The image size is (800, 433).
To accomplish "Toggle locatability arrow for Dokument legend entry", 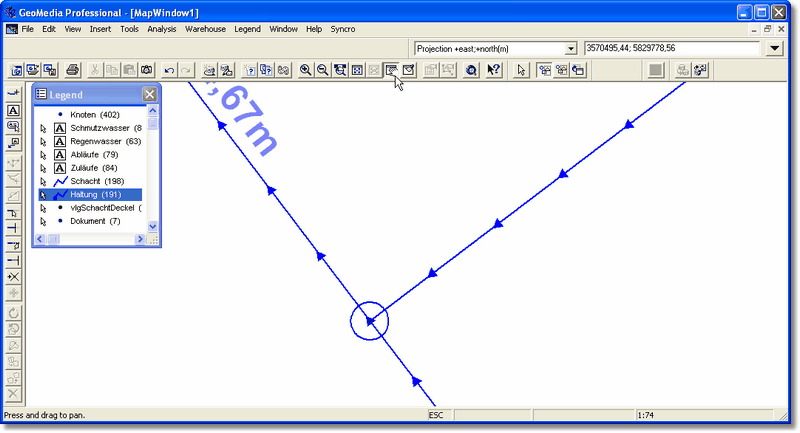I will click(x=43, y=221).
